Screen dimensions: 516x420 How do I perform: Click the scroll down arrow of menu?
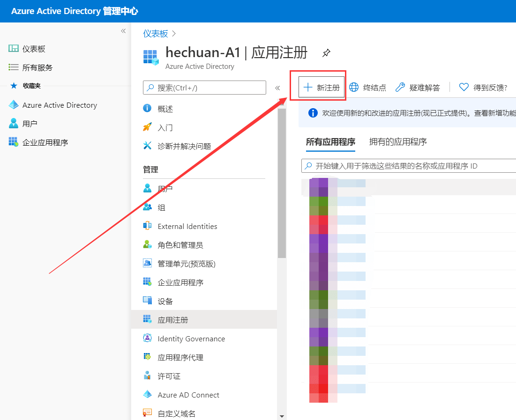[x=282, y=416]
